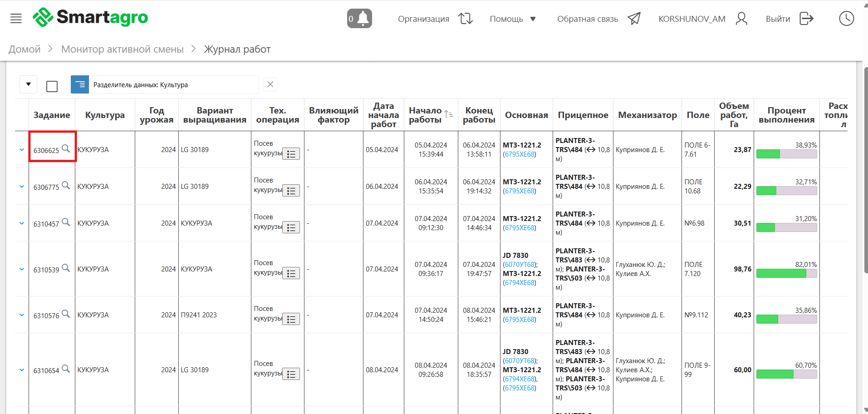Open the notifications bell

click(359, 19)
